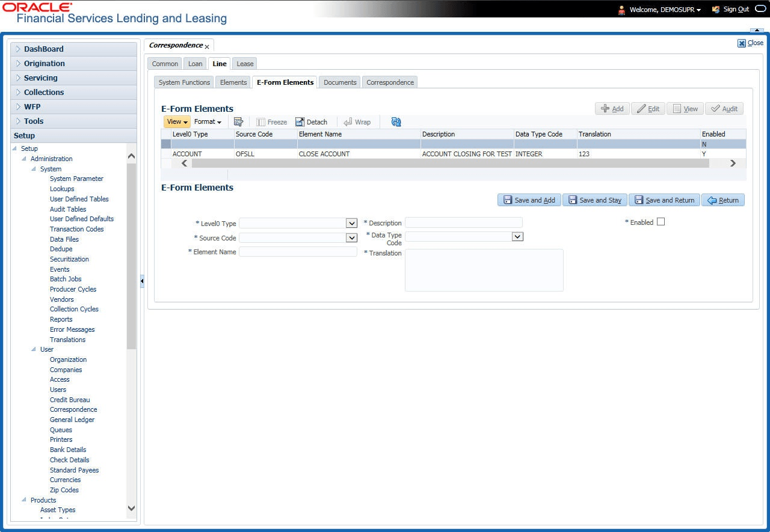The height and width of the screenshot is (532, 770).
Task: Collapse the User tree node
Action: click(34, 349)
